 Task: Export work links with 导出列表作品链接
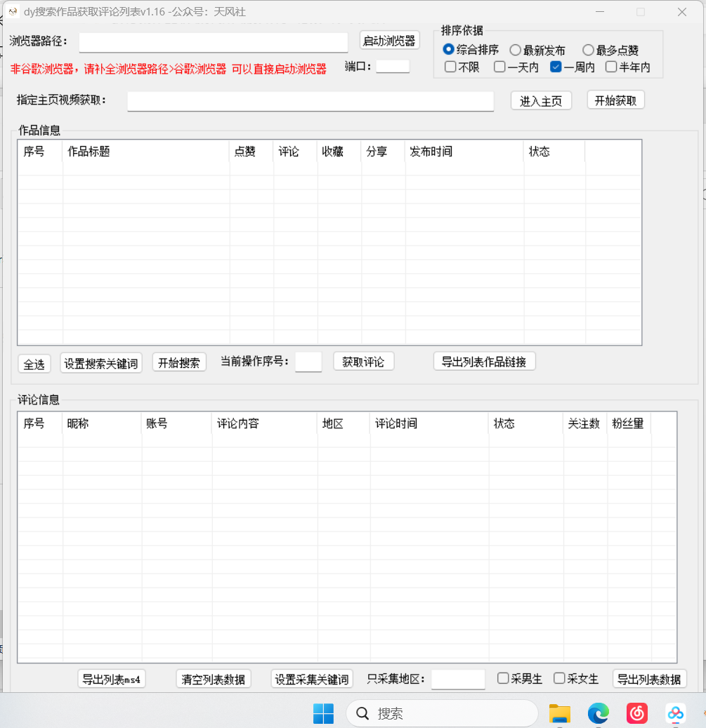(484, 361)
